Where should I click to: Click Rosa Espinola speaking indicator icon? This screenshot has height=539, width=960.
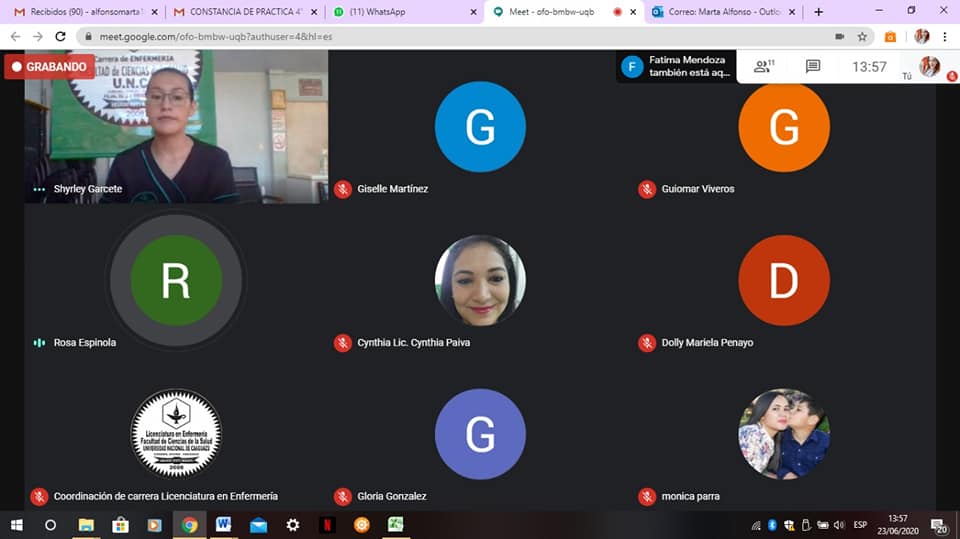(39, 343)
